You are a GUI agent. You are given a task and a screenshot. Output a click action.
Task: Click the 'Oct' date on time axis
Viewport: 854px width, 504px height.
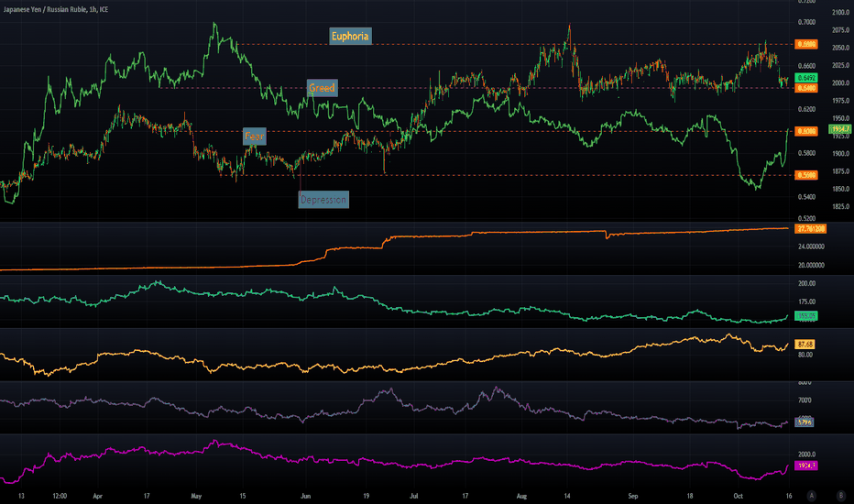tap(738, 497)
